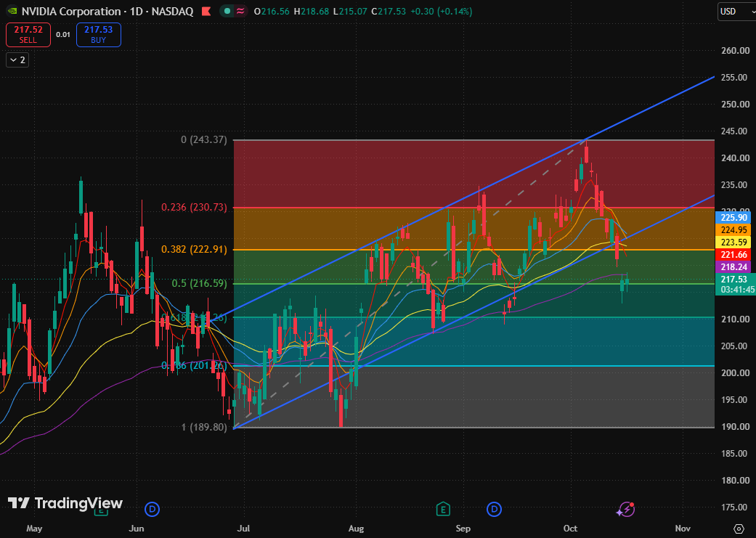Toggle the pink approximate-data indicator
The width and height of the screenshot is (756, 538).
click(x=239, y=11)
